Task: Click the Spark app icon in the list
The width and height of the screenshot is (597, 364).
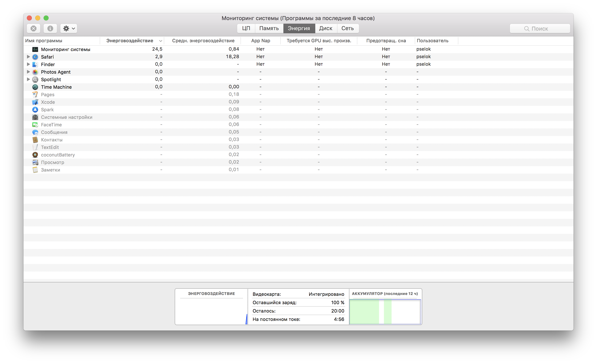Action: coord(35,110)
